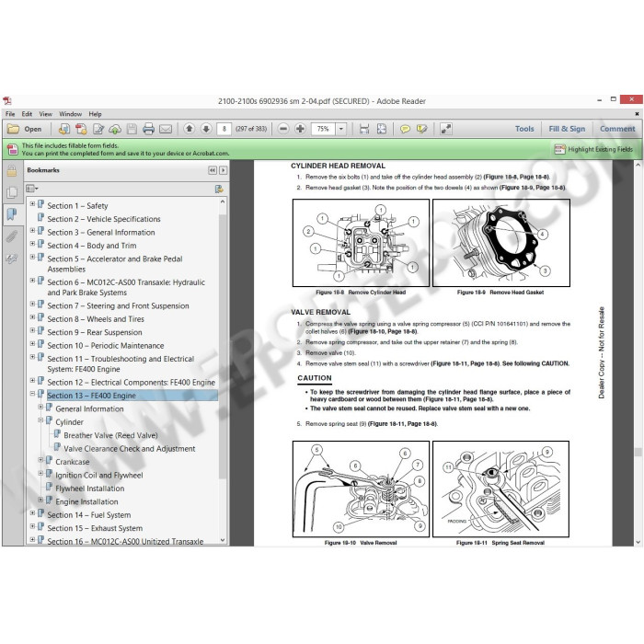This screenshot has width=644, height=644.
Task: Open the attachments paperclip panel
Action: 11,236
